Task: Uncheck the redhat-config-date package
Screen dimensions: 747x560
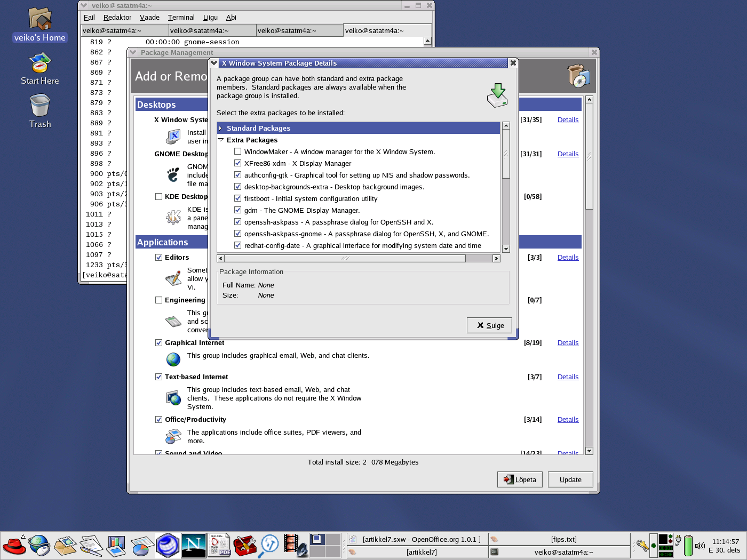Action: pyautogui.click(x=238, y=245)
